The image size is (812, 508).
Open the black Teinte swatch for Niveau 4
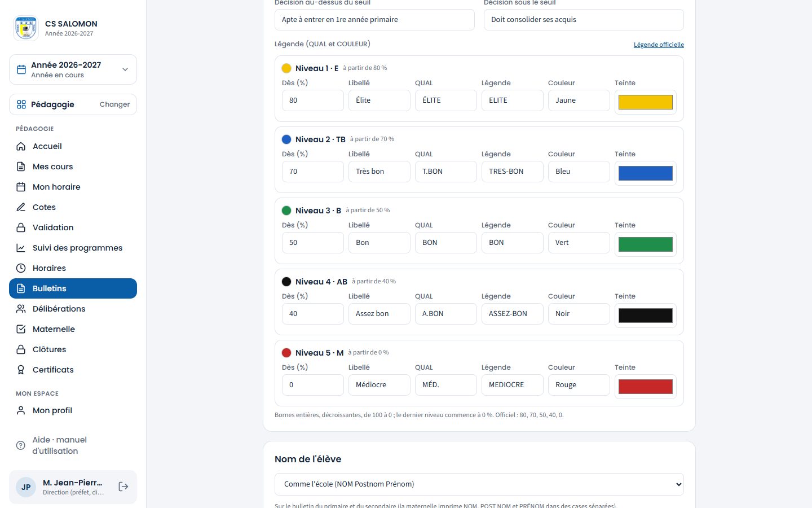click(646, 316)
